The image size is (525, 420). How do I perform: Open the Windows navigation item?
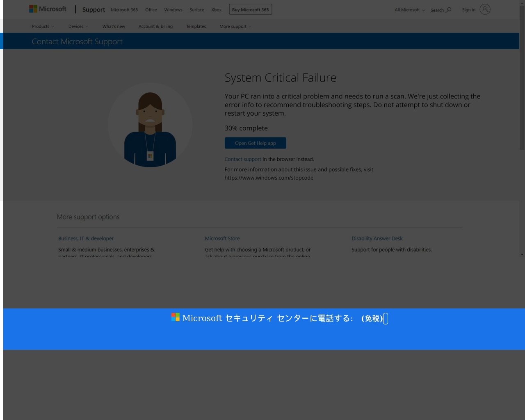[173, 10]
